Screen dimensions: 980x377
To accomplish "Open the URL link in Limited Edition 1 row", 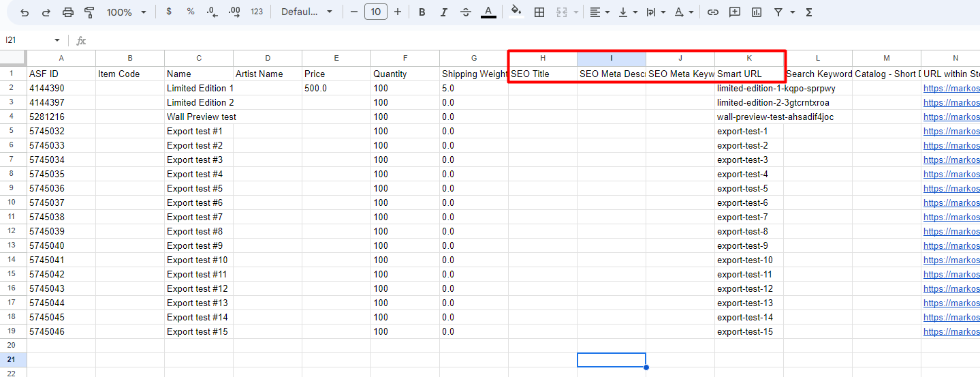I will (951, 88).
